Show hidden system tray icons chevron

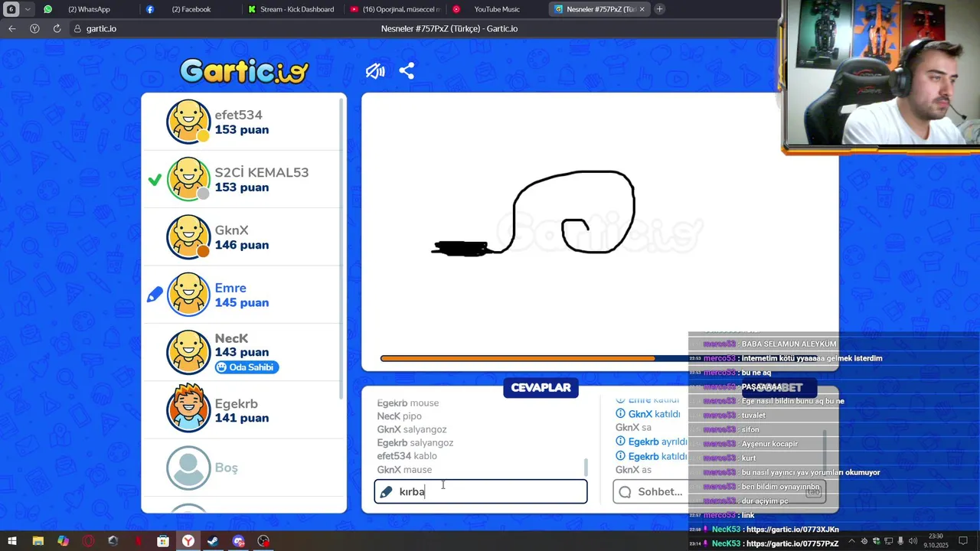(x=851, y=541)
